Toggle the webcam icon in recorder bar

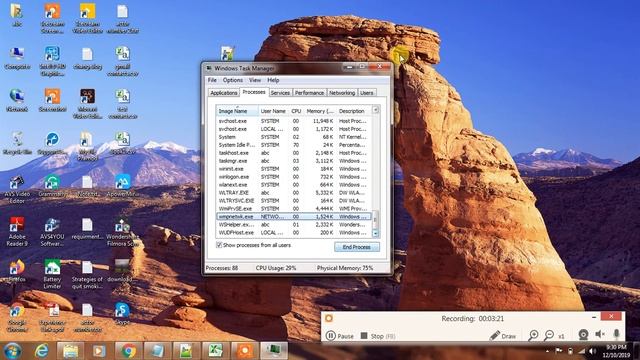tap(583, 335)
